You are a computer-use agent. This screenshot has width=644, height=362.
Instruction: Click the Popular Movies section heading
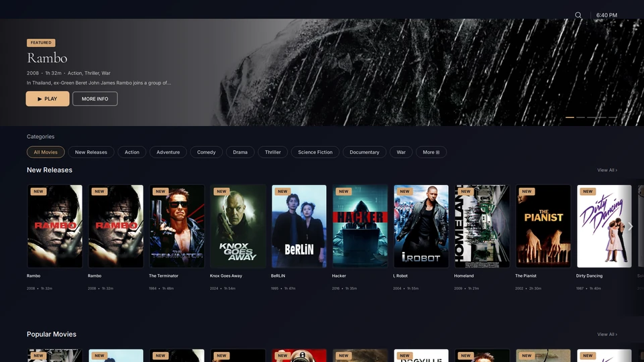pos(52,334)
